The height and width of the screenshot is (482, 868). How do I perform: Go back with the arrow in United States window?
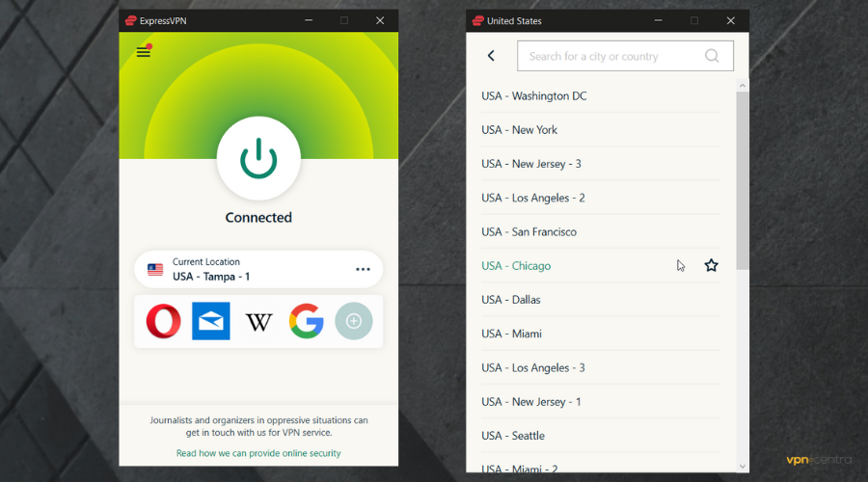tap(491, 56)
